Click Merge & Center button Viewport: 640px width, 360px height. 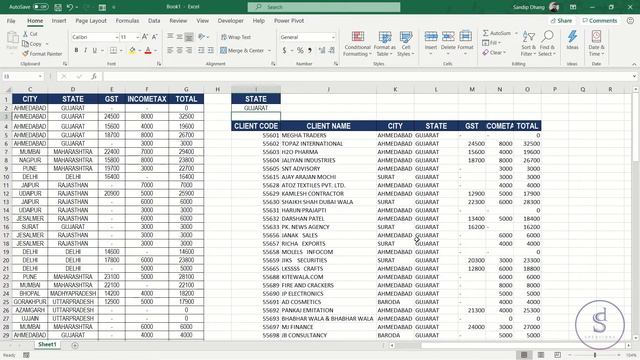[x=242, y=50]
